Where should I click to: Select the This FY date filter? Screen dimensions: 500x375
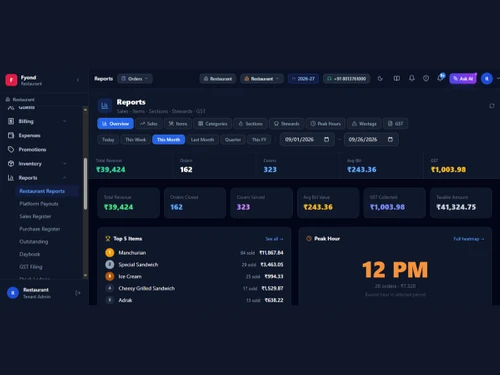[259, 140]
